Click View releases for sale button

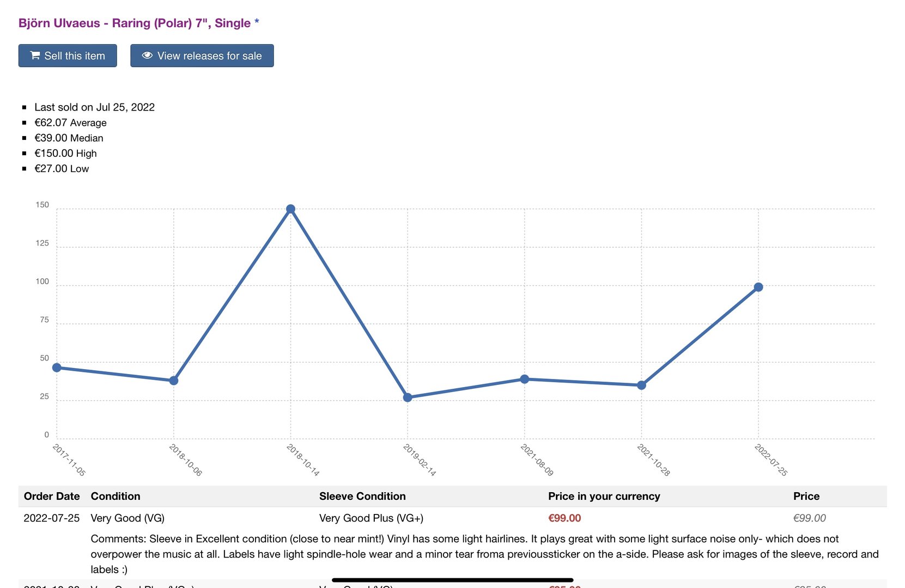point(202,56)
